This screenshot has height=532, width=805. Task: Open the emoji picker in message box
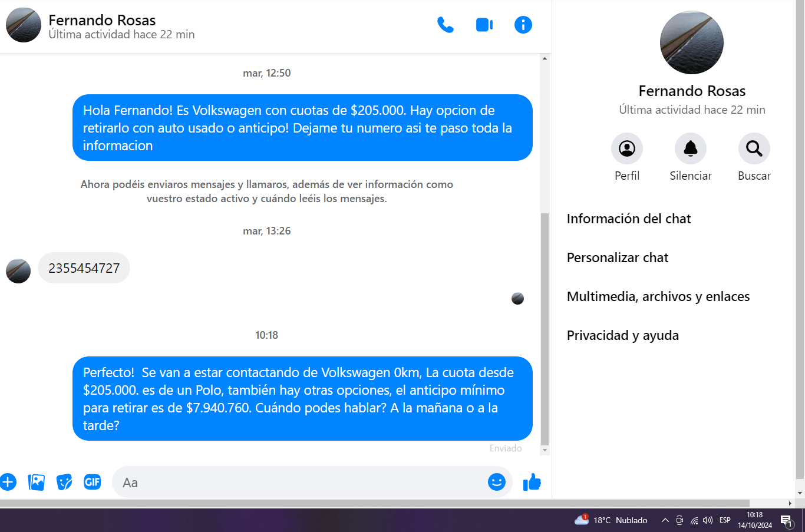tap(496, 482)
